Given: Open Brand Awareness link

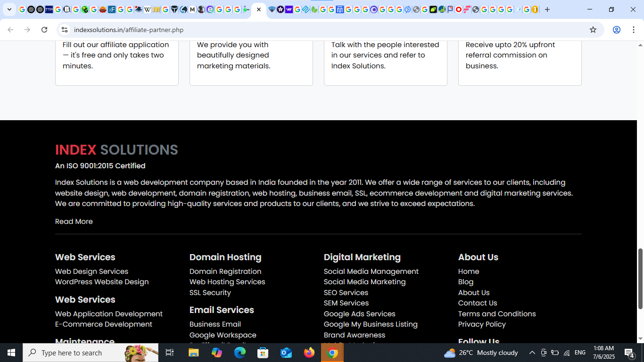Looking at the screenshot, I should (355, 335).
